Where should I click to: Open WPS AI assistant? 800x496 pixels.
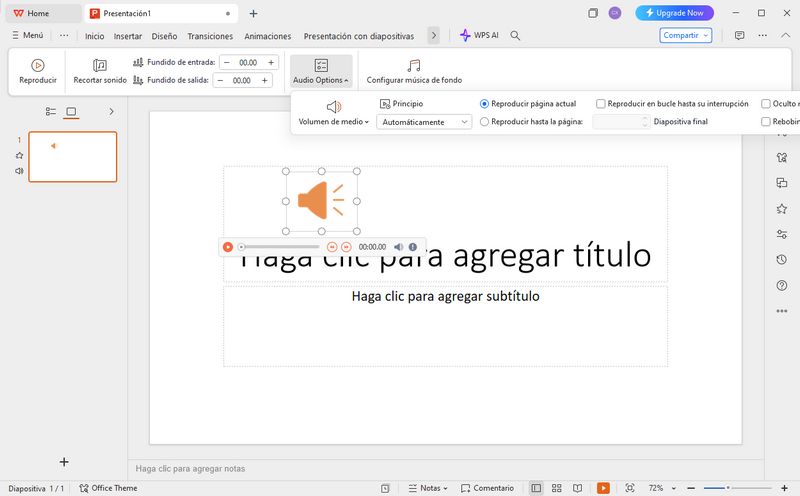tap(478, 35)
